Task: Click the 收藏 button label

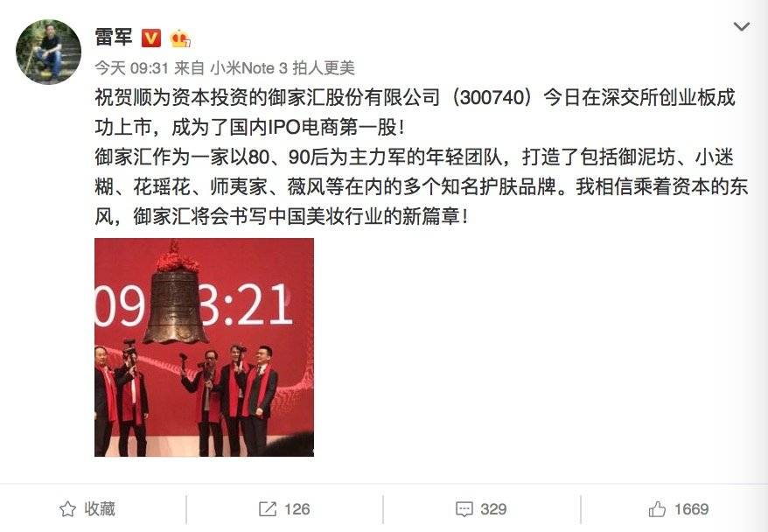Action: (x=100, y=509)
